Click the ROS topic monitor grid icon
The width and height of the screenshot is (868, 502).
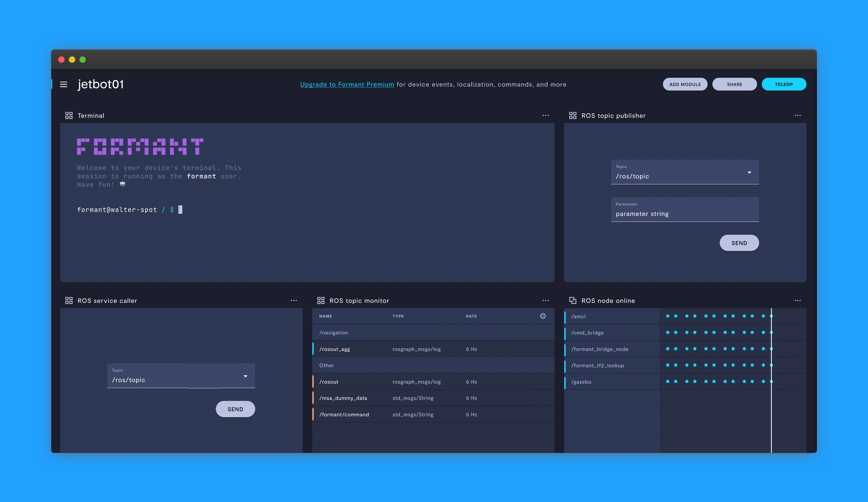click(x=321, y=300)
